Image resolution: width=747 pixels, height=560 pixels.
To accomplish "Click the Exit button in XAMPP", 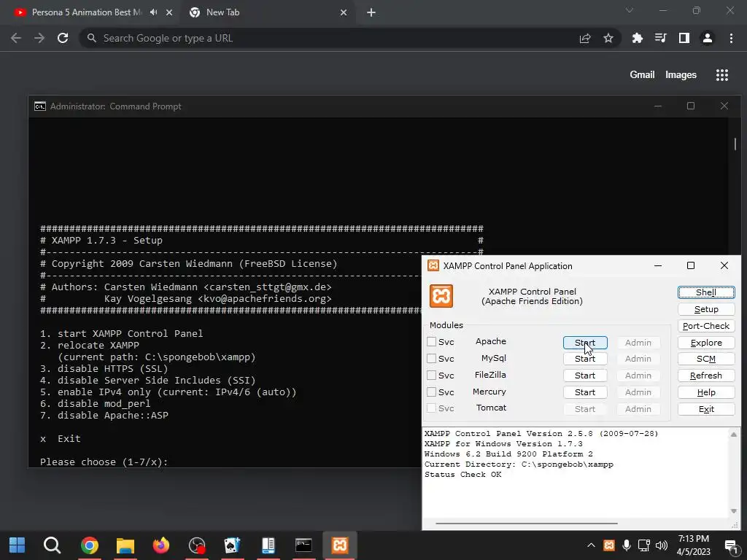I will [706, 408].
